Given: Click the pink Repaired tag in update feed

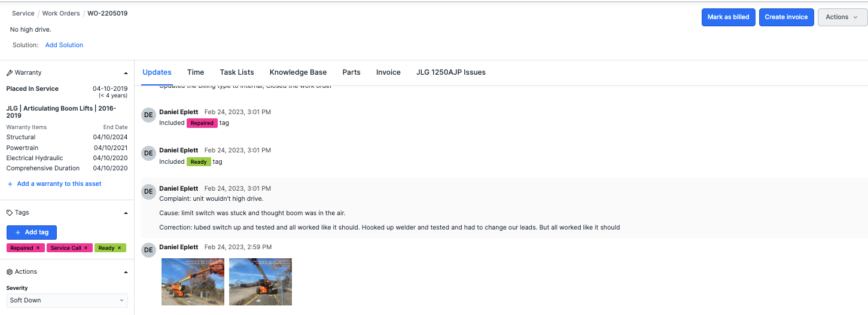Looking at the screenshot, I should pos(202,123).
